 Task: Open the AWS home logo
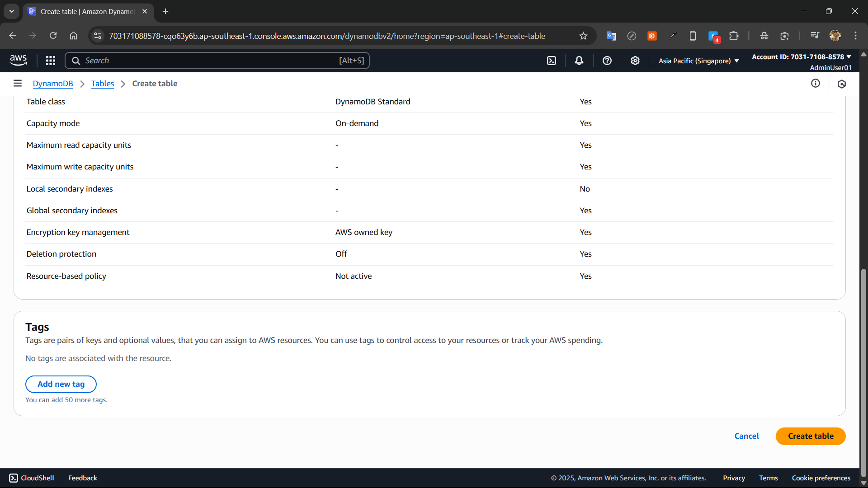tap(18, 60)
